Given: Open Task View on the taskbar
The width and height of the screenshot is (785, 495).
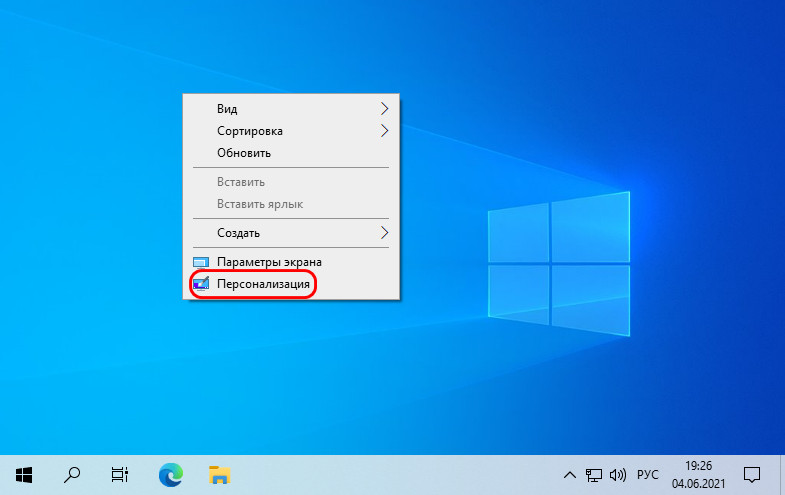Looking at the screenshot, I should pos(120,474).
